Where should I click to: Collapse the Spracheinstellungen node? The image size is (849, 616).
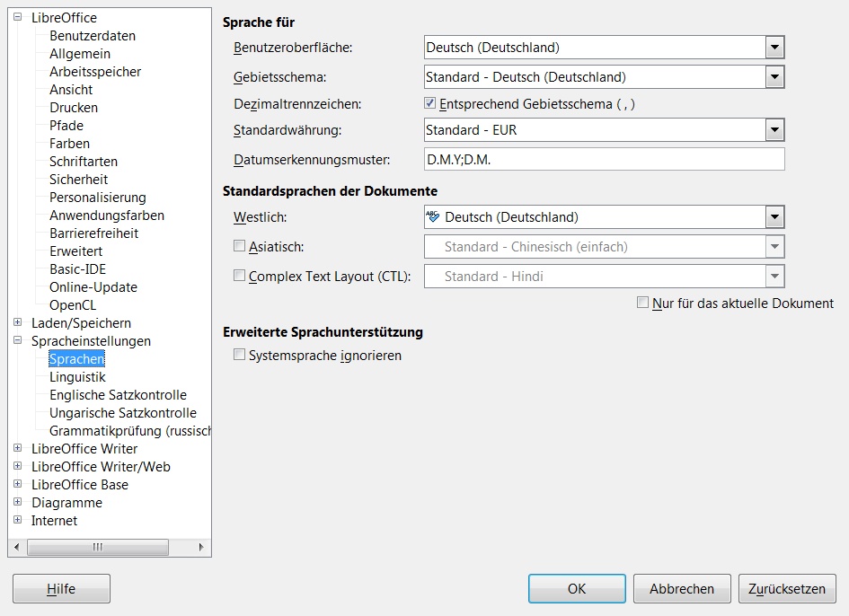[17, 340]
